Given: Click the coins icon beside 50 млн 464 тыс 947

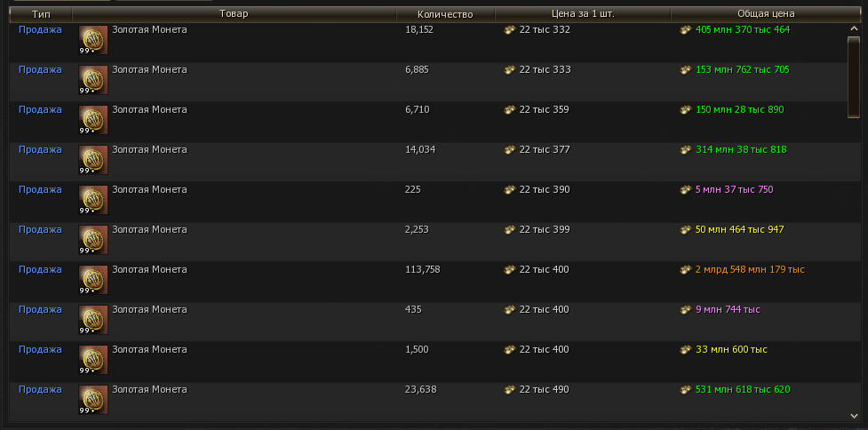Looking at the screenshot, I should pos(685,230).
